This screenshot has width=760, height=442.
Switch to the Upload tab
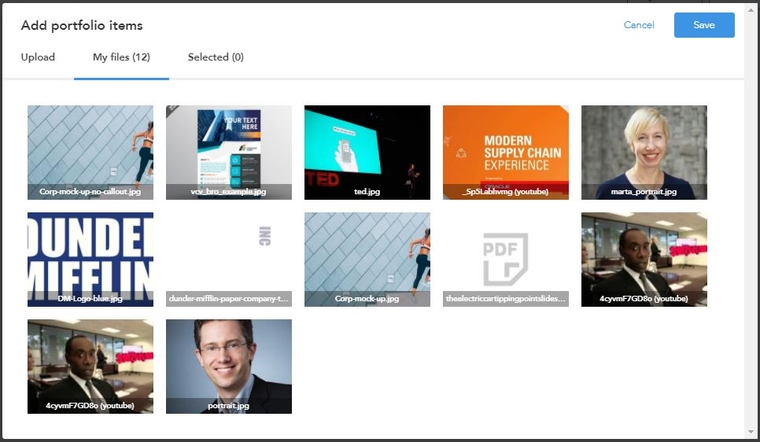coord(38,57)
